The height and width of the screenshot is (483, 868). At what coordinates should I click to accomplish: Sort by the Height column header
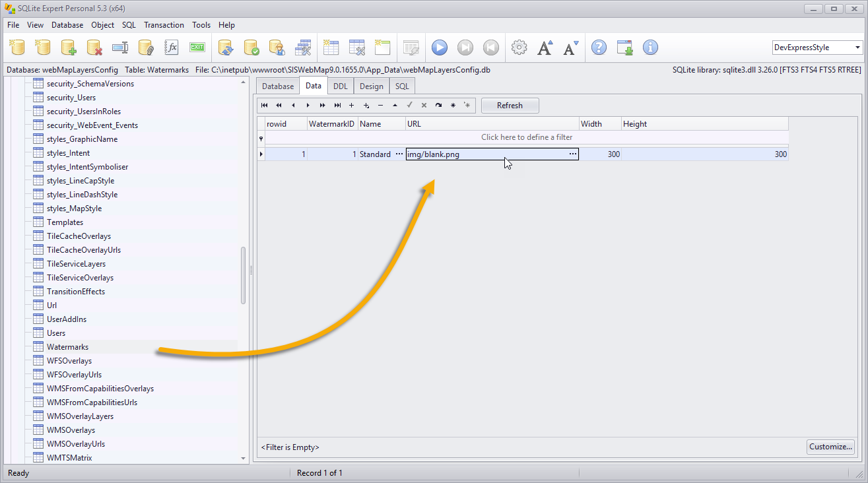pyautogui.click(x=704, y=123)
